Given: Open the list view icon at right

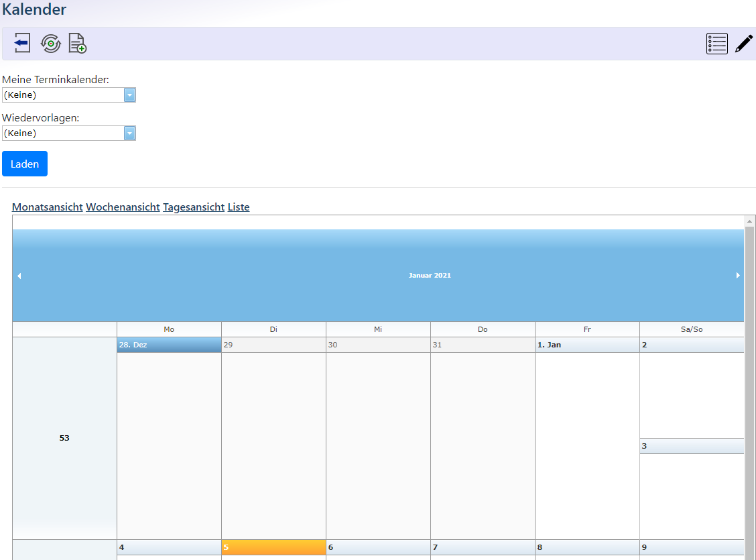Looking at the screenshot, I should click(x=716, y=44).
